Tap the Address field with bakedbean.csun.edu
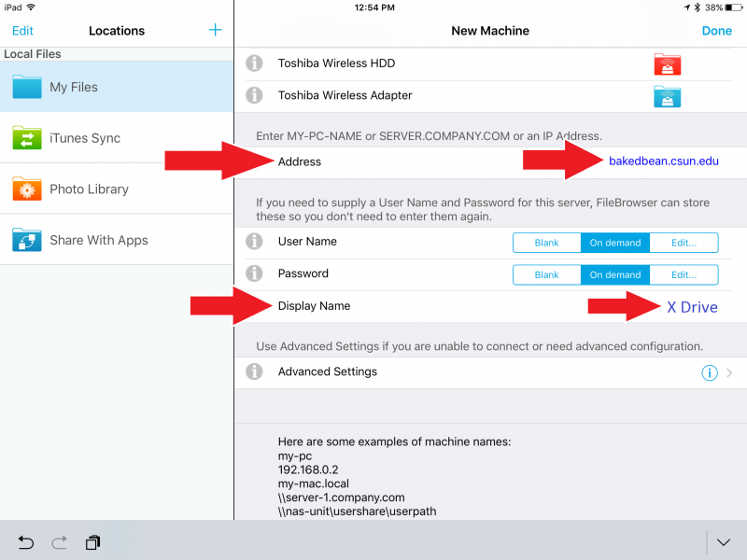The image size is (747, 560). 663,161
